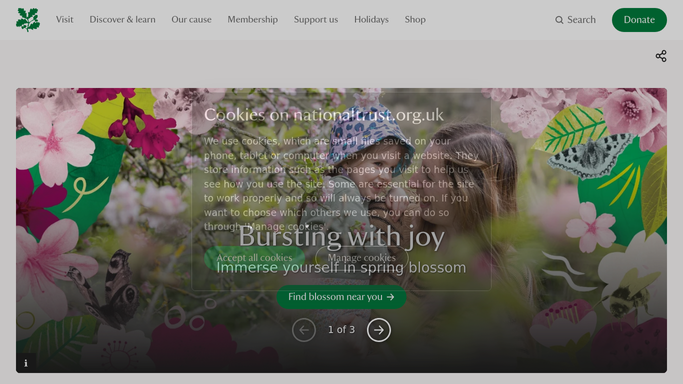Click the 1 of 3 slide indicator
This screenshot has width=683, height=384.
click(342, 330)
